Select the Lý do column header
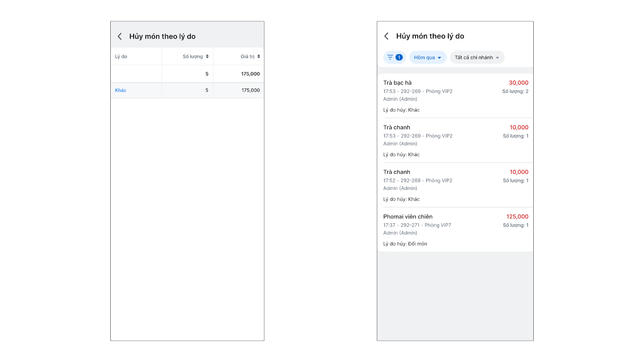The height and width of the screenshot is (362, 644). 121,57
